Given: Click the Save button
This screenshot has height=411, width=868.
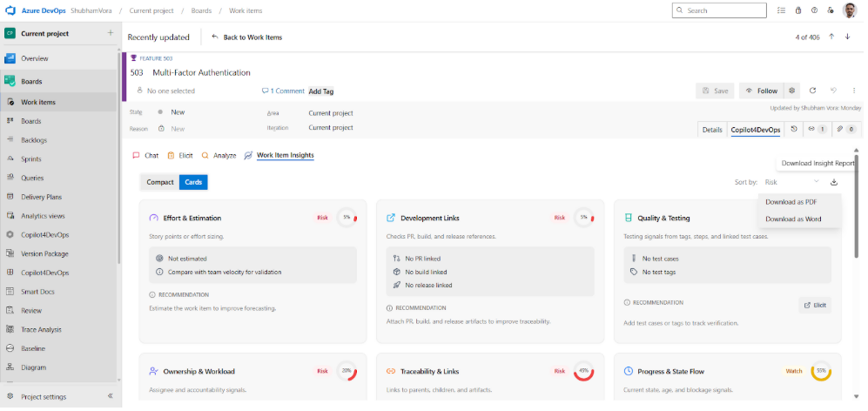Looking at the screenshot, I should point(715,91).
